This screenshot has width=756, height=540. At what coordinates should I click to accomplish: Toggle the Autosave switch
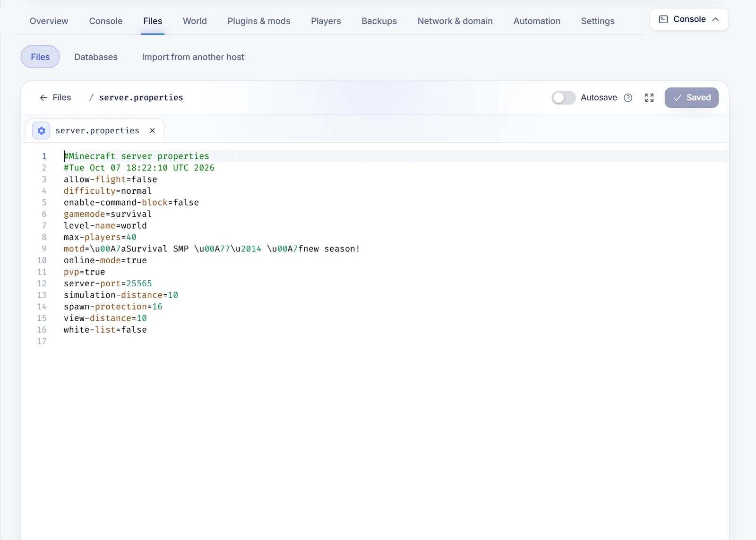[x=564, y=98]
